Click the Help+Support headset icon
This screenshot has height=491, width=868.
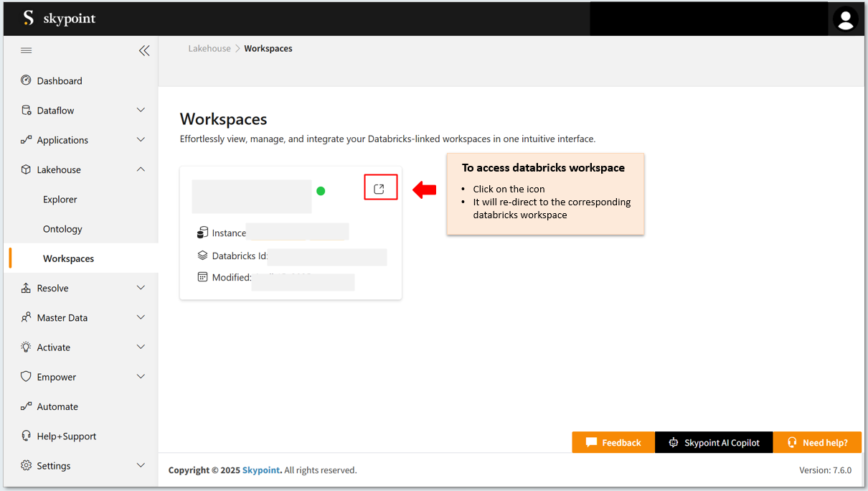(27, 436)
